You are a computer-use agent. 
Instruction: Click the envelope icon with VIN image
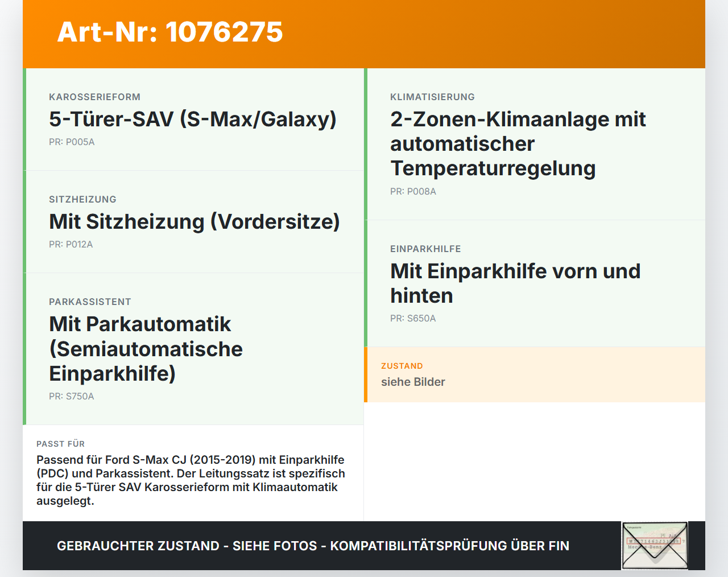(655, 546)
